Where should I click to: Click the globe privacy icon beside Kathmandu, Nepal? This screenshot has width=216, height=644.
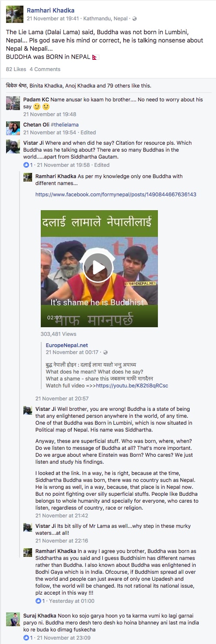pyautogui.click(x=134, y=19)
